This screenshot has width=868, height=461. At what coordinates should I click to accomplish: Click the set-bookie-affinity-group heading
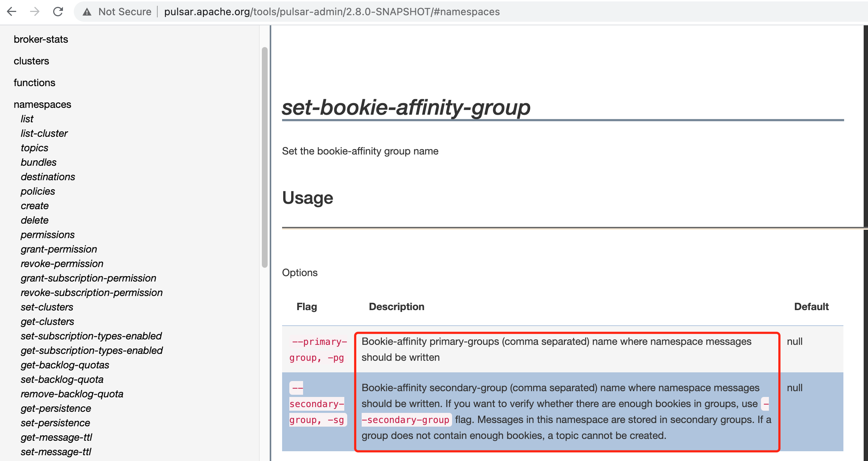[x=406, y=107]
